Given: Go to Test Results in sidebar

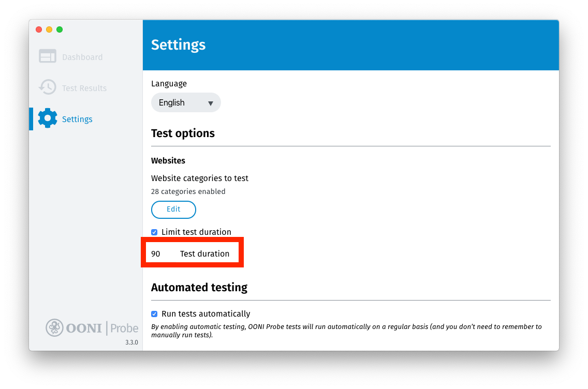Looking at the screenshot, I should (84, 88).
